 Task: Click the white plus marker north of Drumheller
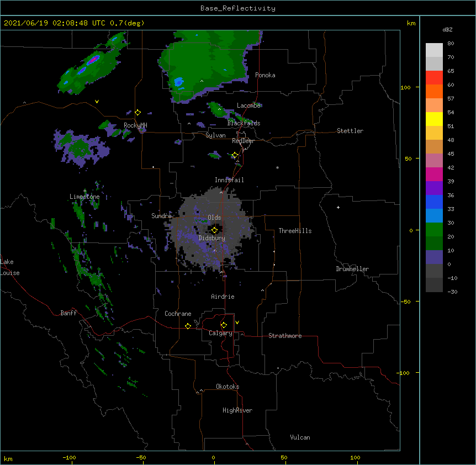pyautogui.click(x=338, y=207)
